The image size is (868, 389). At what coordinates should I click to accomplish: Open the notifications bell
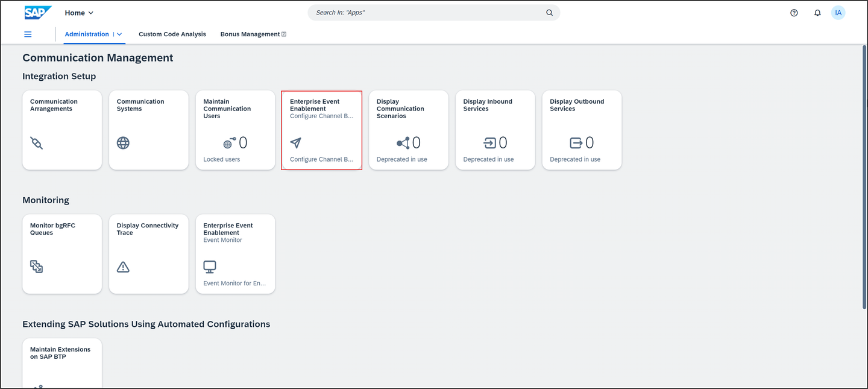click(817, 13)
